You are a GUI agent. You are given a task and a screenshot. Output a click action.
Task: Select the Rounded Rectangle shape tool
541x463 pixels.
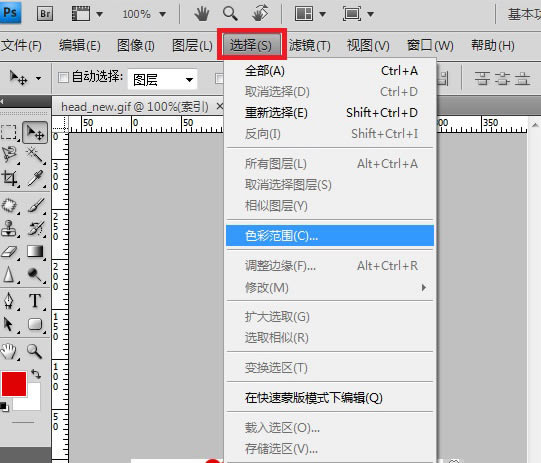35,324
